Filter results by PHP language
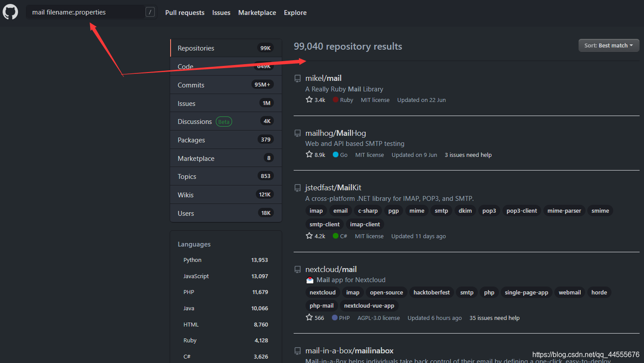 226,292
